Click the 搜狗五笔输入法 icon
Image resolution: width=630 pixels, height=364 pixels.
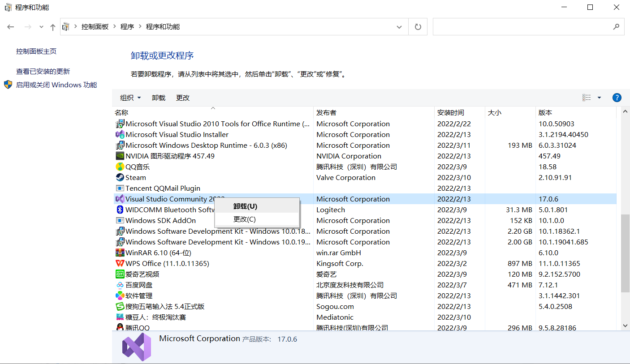(x=120, y=306)
